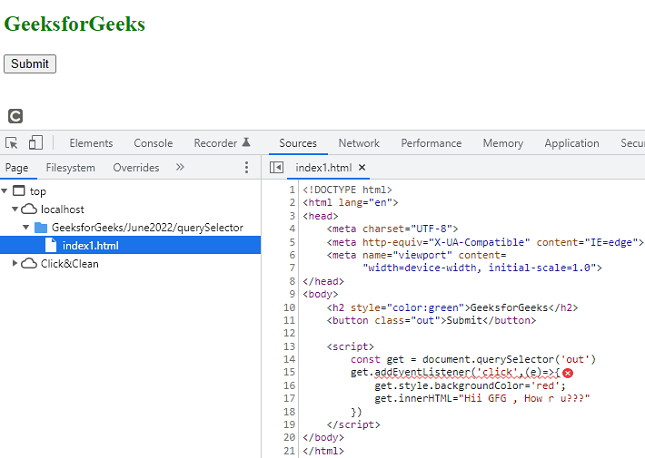Click the opening <script> tag line
The height and width of the screenshot is (458, 645).
pos(350,346)
